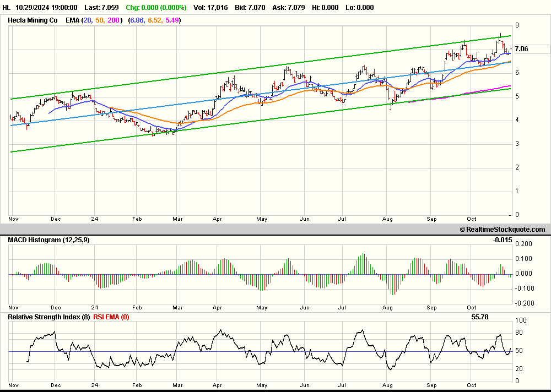The image size is (551, 392).
Task: Select the blue 20 EMA period label
Action: (88, 20)
